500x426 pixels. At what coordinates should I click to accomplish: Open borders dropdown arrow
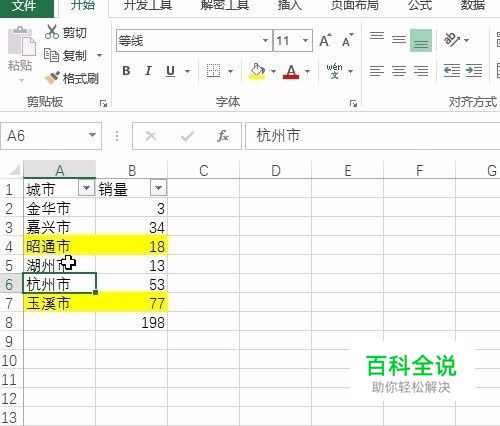[x=230, y=71]
